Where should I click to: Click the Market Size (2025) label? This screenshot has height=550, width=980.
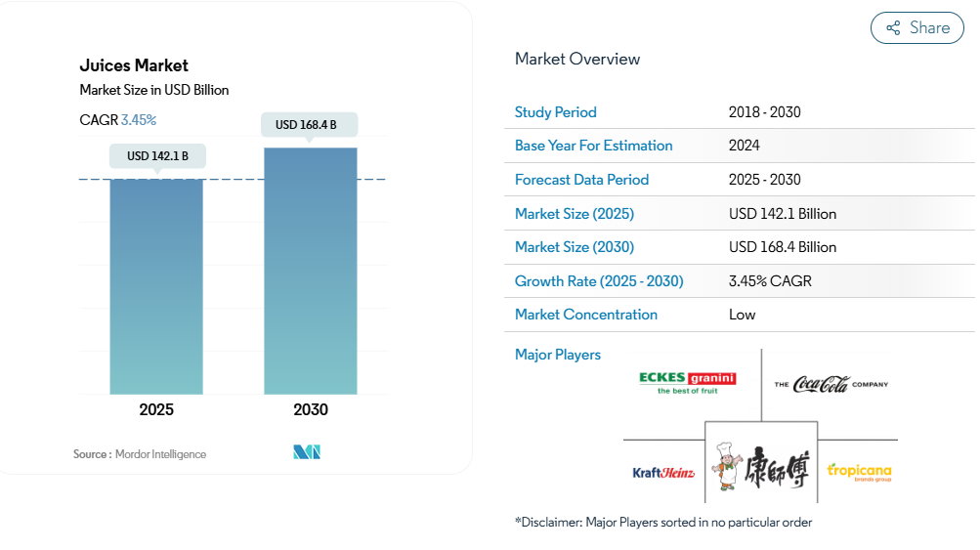(574, 214)
